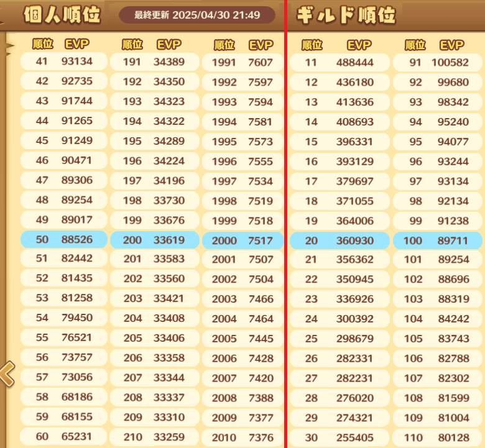This screenshot has width=485, height=448.
Task: Select individual rank 50 row with 88526
Action: pyautogui.click(x=64, y=239)
